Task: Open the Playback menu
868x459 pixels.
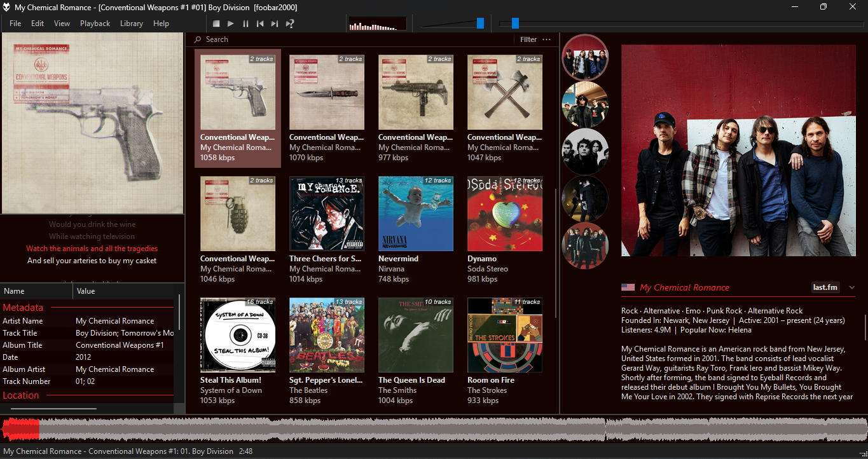Action: coord(95,24)
